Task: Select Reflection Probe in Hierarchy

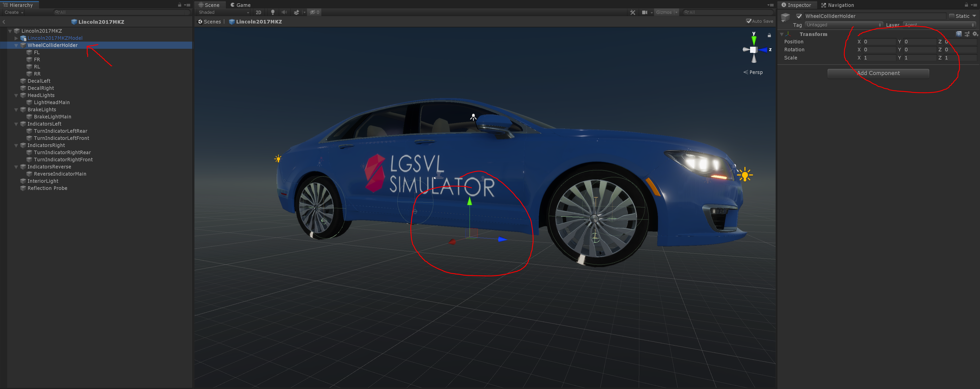Action: click(47, 188)
